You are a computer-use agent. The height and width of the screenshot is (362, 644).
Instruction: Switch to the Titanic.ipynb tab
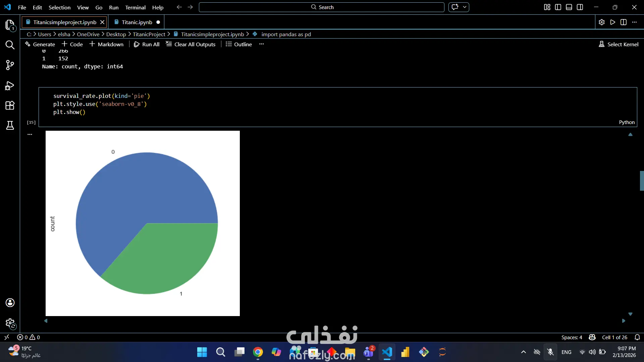point(137,22)
